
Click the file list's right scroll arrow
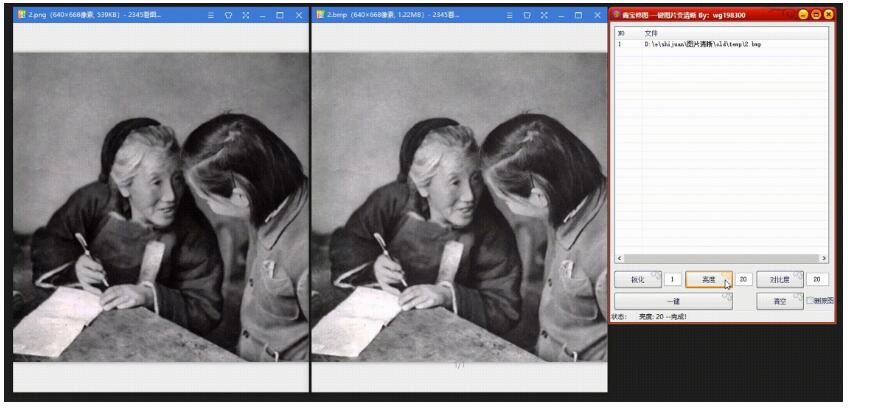[824, 259]
